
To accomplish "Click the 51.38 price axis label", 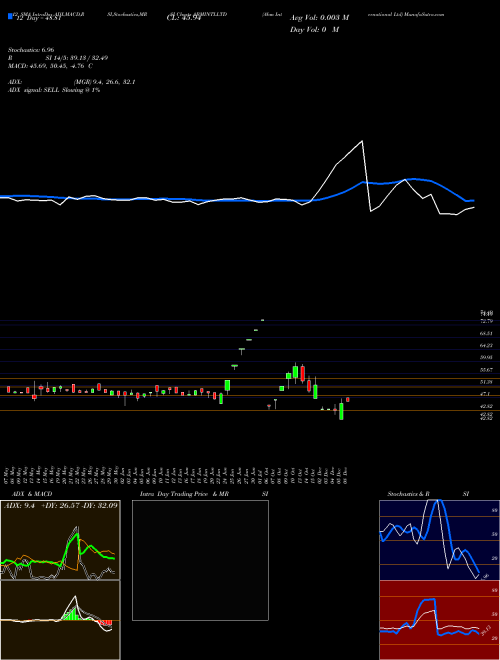I will [487, 382].
